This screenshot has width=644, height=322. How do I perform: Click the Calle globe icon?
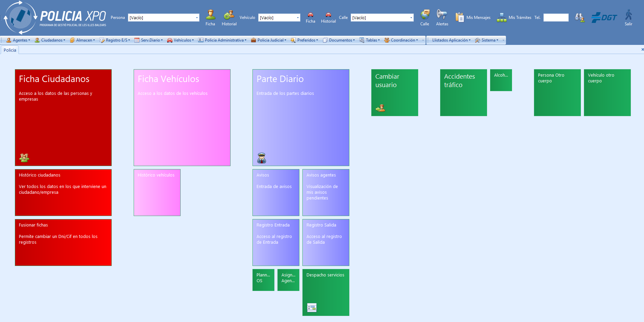(425, 15)
